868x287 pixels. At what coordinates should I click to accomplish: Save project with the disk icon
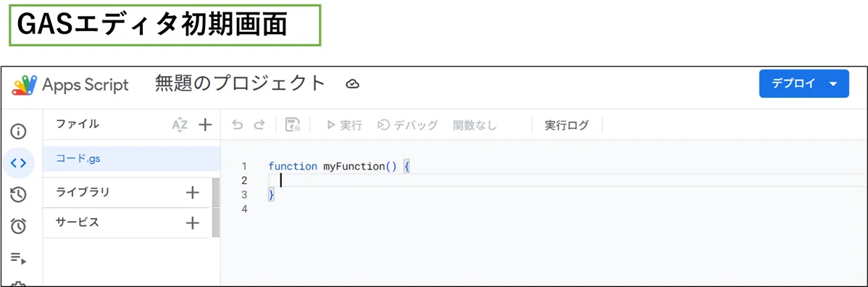point(293,125)
